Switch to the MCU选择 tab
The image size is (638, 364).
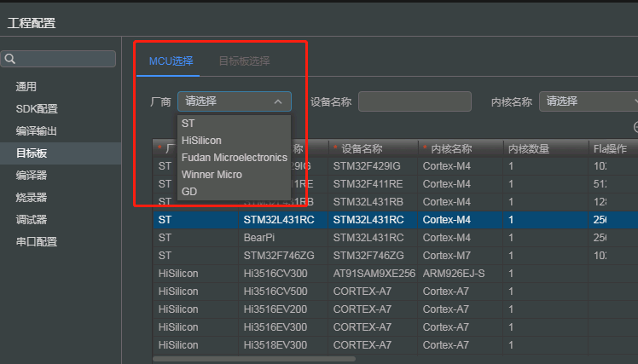click(171, 61)
